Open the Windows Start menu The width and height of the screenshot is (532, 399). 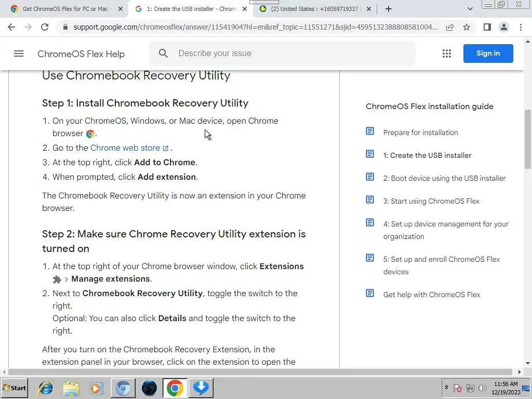coord(14,388)
